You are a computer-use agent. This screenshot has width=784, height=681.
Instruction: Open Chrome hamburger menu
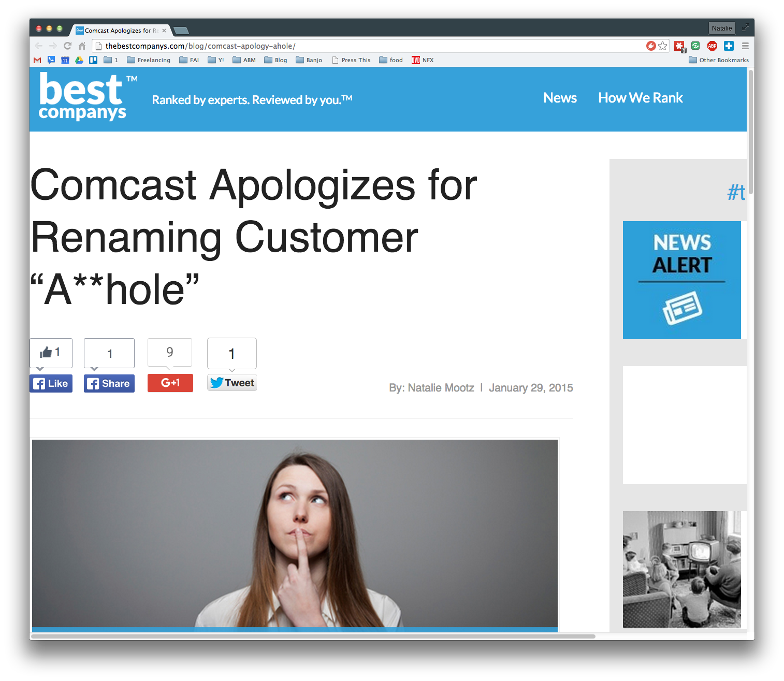745,46
